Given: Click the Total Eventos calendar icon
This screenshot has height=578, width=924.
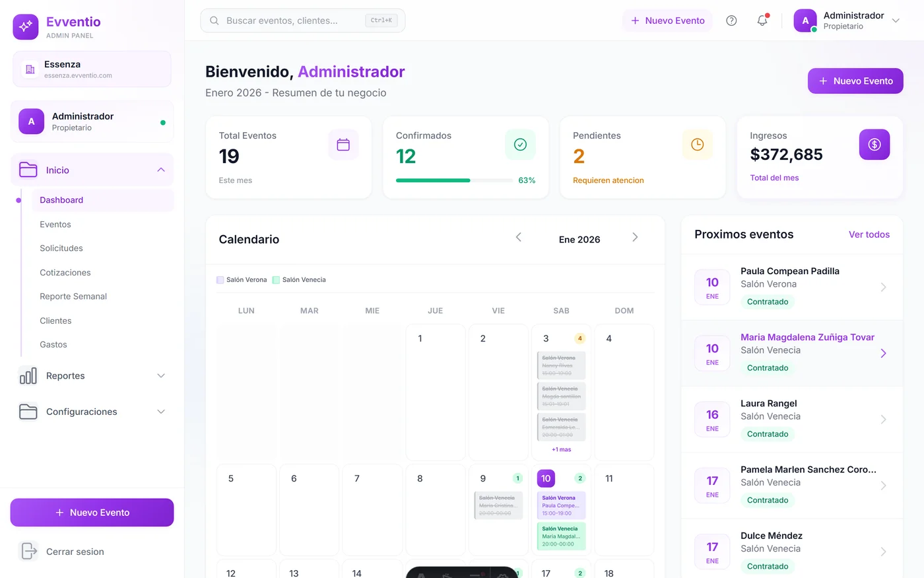Looking at the screenshot, I should [x=343, y=145].
